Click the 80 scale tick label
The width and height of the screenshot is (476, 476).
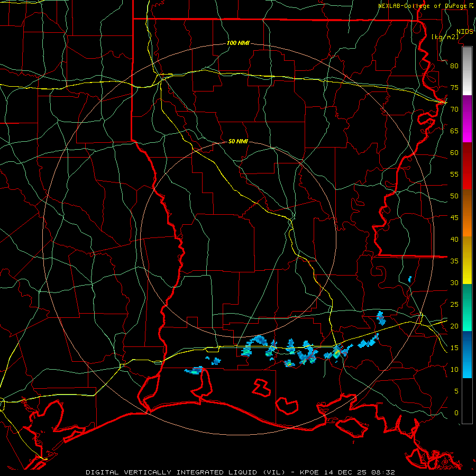tap(454, 66)
